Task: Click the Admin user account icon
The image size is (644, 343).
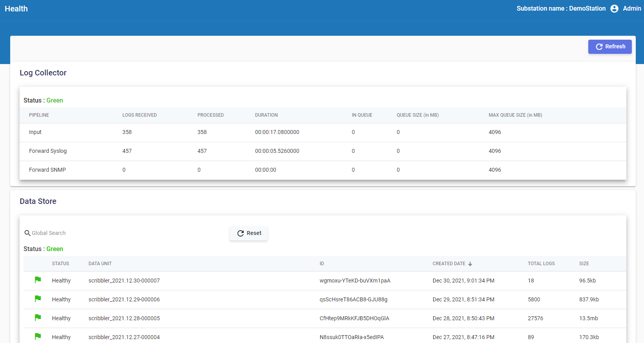Action: 614,9
